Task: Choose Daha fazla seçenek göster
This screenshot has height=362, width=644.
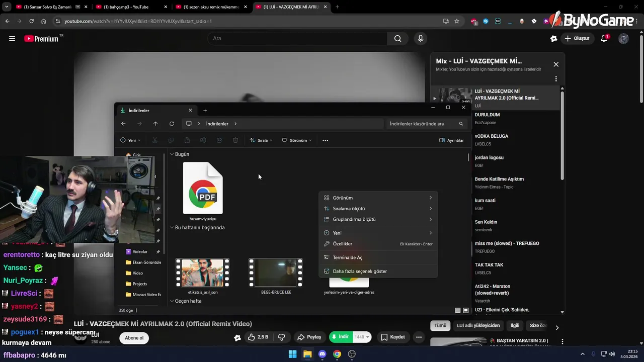Action: tap(378, 271)
